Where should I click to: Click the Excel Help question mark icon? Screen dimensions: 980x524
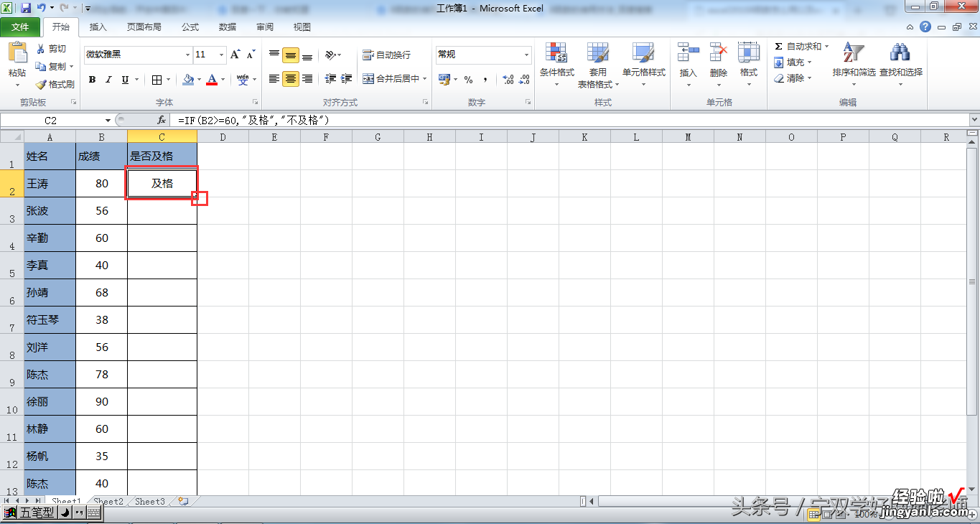[925, 27]
